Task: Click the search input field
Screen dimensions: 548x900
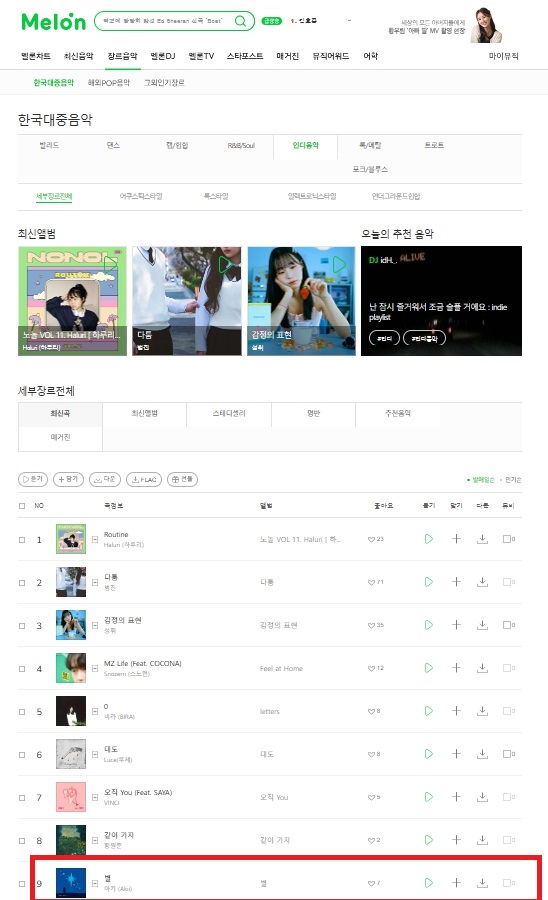Action: [166, 21]
